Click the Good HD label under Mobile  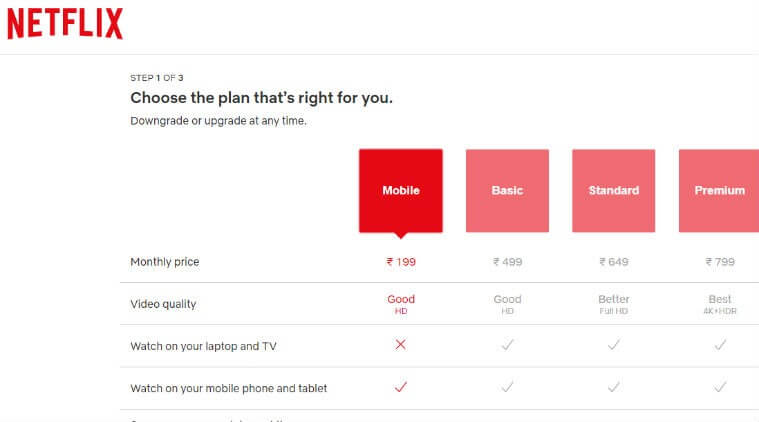pos(401,304)
